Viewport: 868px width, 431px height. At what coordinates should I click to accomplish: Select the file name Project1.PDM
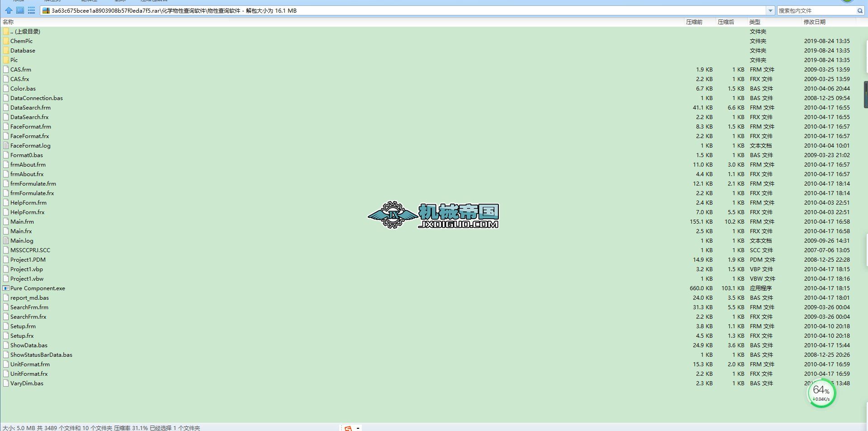point(28,259)
